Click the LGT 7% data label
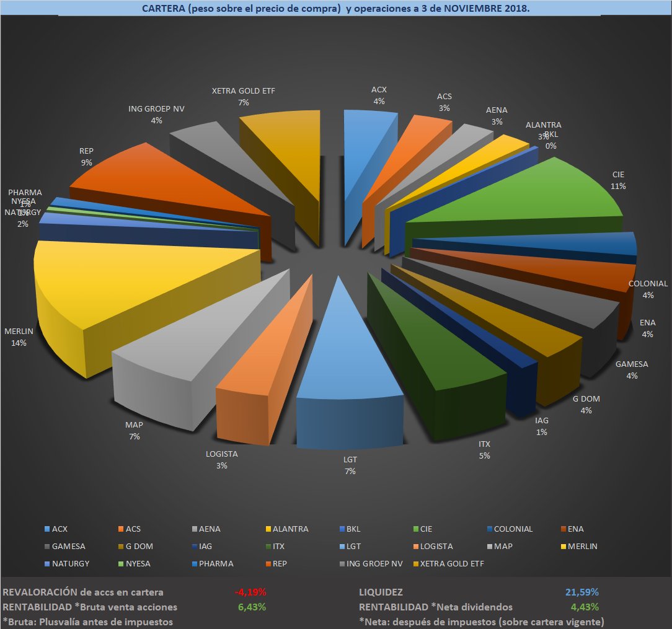672x629 pixels. [x=350, y=465]
